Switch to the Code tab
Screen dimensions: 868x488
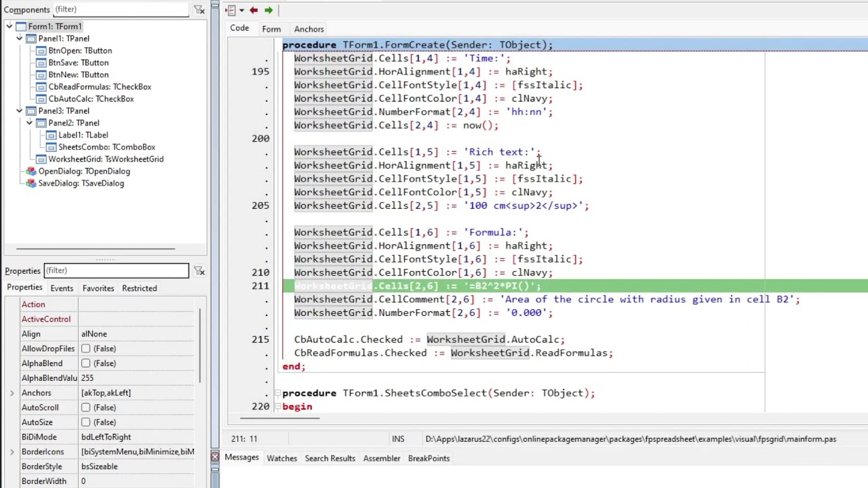pos(239,28)
